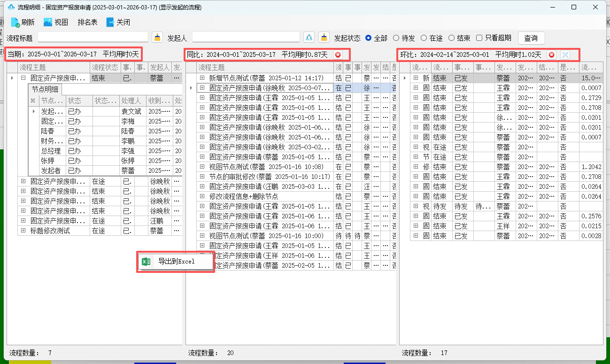Select the 在途 status radio button

click(x=424, y=38)
